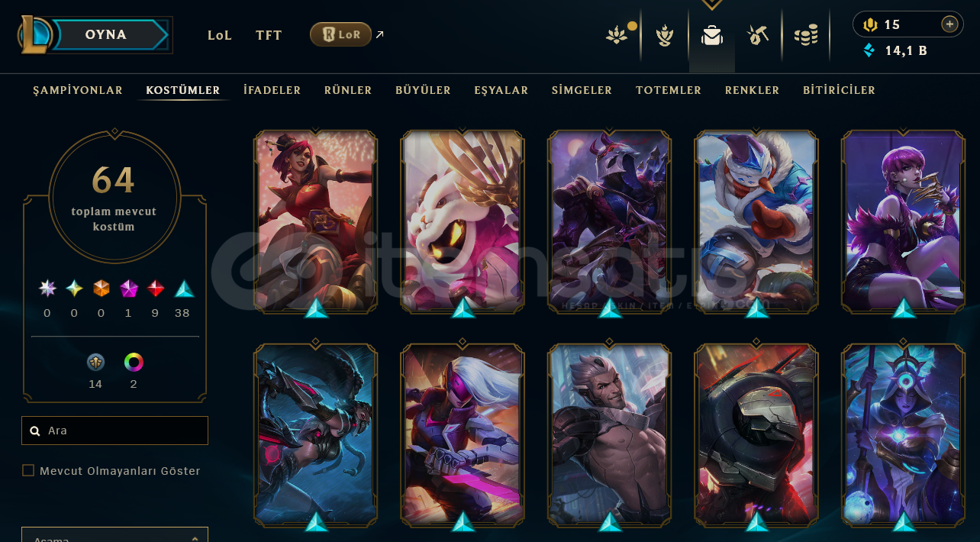Expand the Aşama sorting dropdown
The width and height of the screenshot is (980, 542).
point(114,534)
